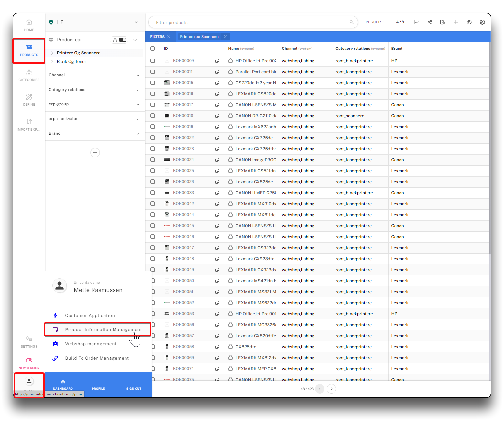504x421 pixels.
Task: Choose Build To Order Management menu entry
Action: [x=97, y=358]
